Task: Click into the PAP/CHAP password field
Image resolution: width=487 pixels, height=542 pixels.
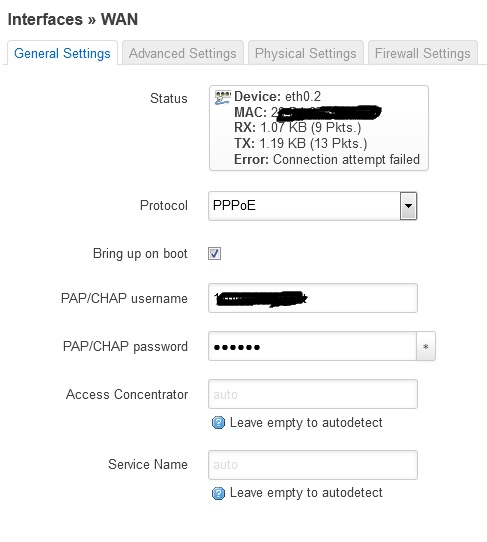Action: (x=312, y=346)
